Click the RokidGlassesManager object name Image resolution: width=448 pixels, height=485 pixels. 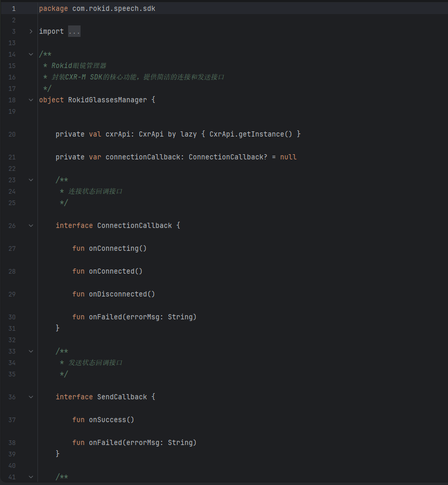coord(108,100)
